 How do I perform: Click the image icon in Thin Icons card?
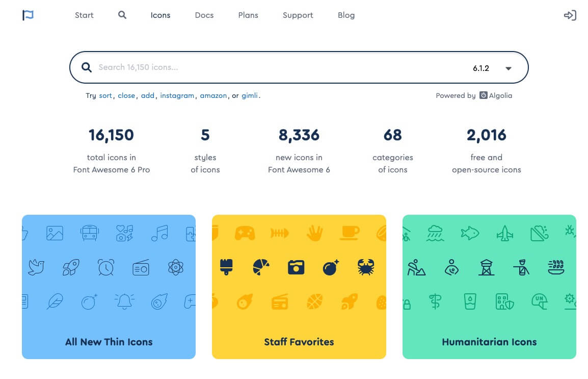point(55,233)
